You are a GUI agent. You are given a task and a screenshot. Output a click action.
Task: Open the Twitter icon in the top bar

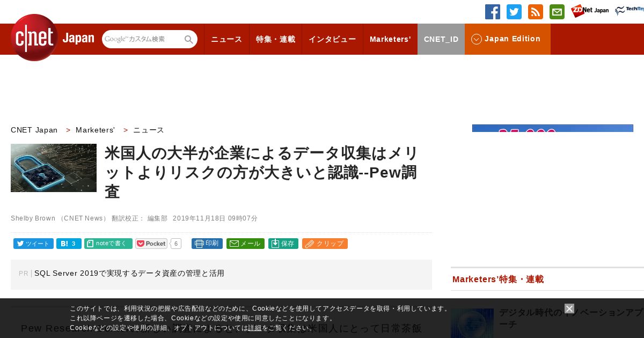click(x=514, y=12)
